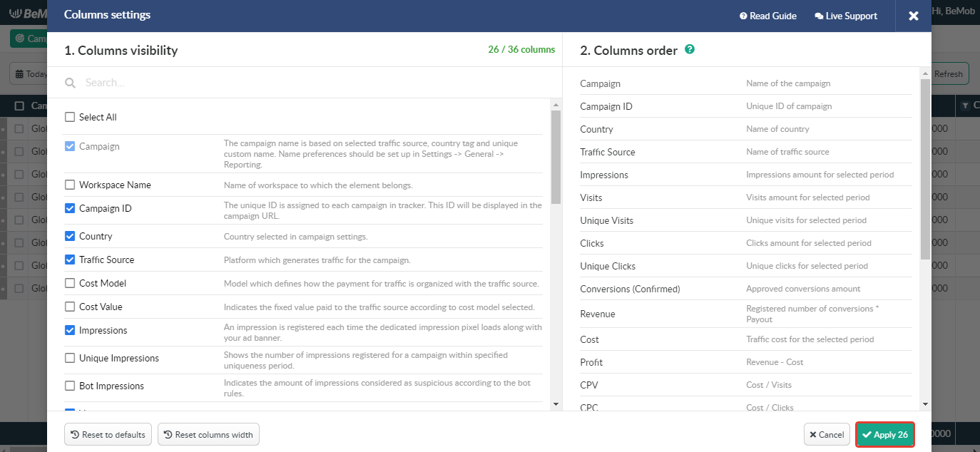Click the visibility list scrollbar down arrow
The height and width of the screenshot is (452, 980).
tap(556, 404)
